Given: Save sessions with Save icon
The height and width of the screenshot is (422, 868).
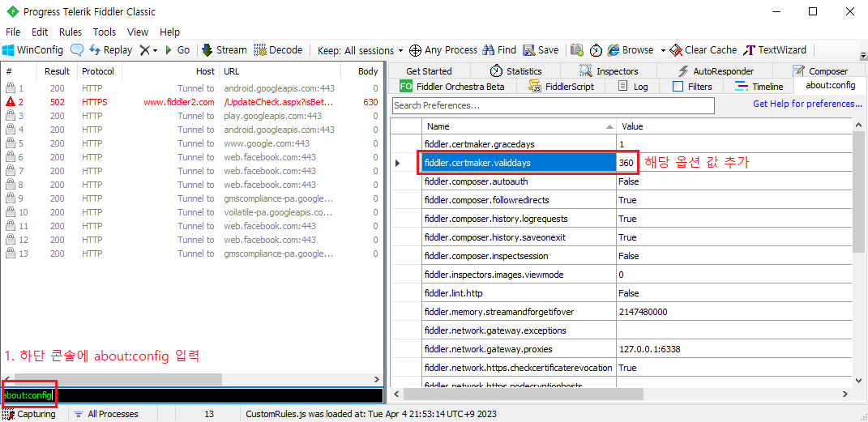Looking at the screenshot, I should (x=541, y=49).
